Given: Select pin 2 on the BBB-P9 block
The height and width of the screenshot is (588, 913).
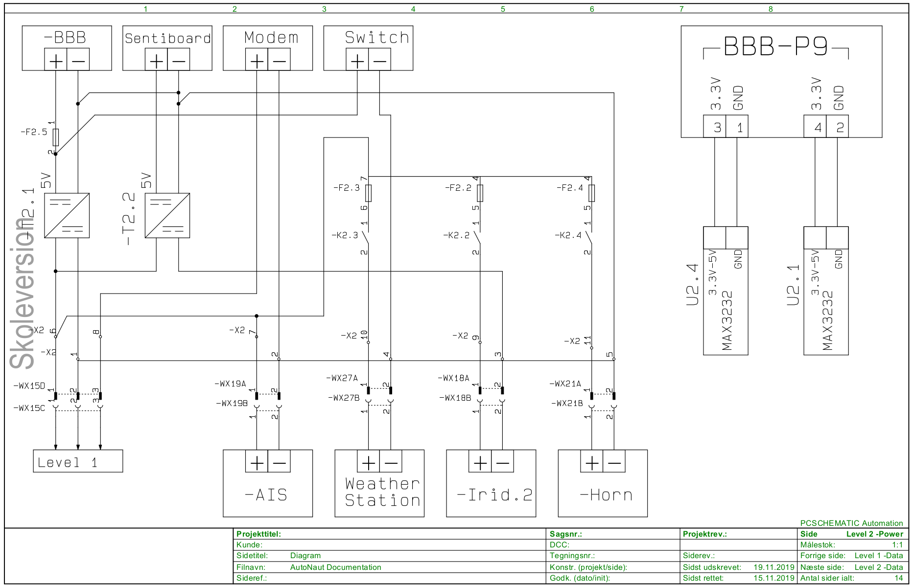Looking at the screenshot, I should pyautogui.click(x=838, y=127).
